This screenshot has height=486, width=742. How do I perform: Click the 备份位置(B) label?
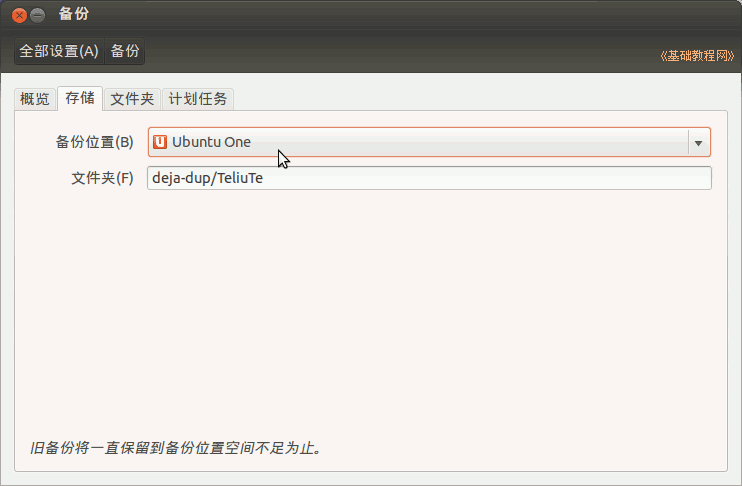coord(94,142)
